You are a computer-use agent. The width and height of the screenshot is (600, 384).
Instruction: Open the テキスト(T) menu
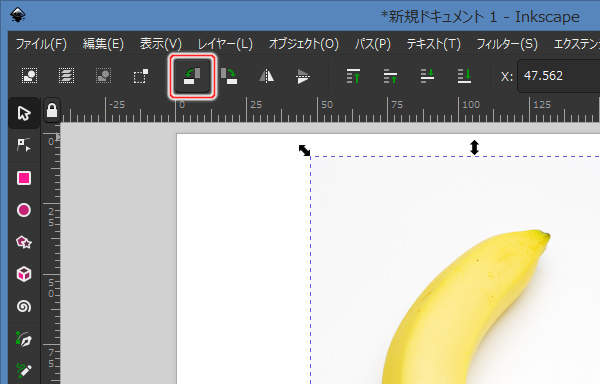click(434, 44)
